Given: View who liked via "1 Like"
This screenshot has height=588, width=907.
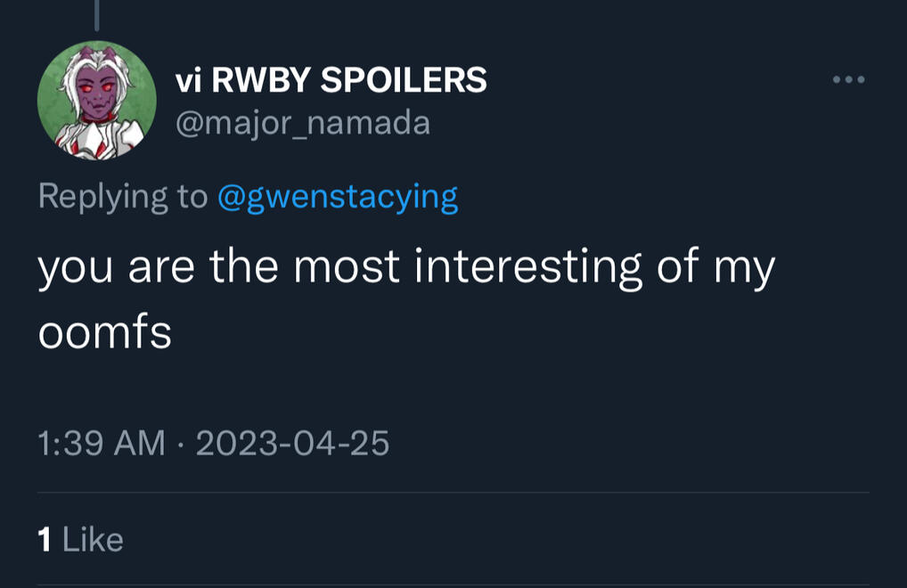Looking at the screenshot, I should coord(80,539).
